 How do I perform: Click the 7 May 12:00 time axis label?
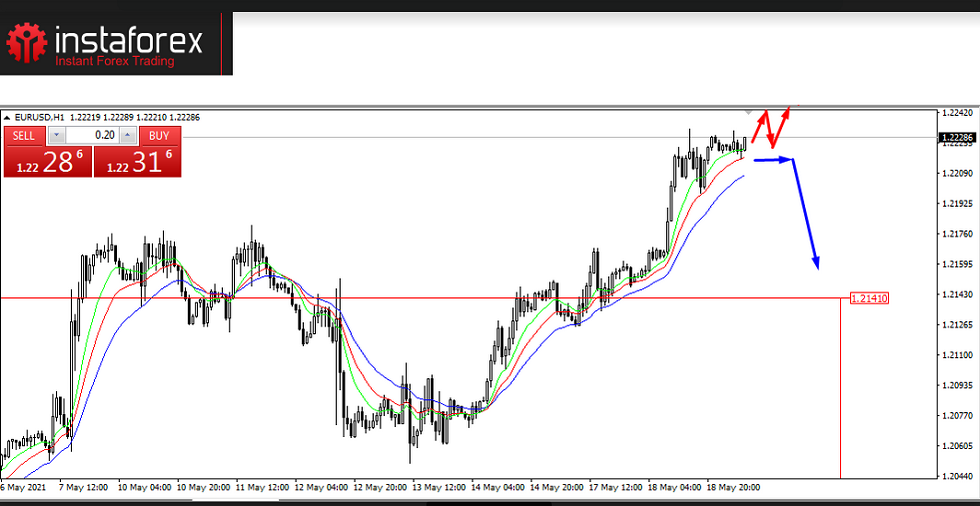coord(85,487)
